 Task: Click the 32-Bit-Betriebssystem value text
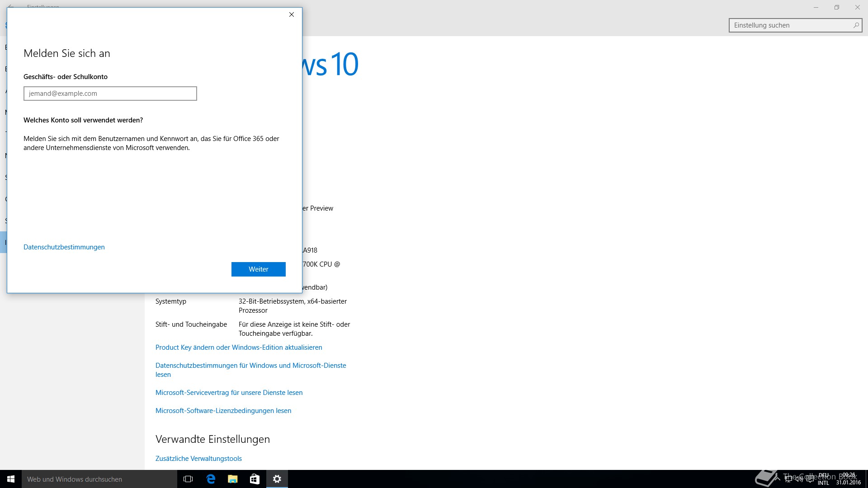click(292, 306)
